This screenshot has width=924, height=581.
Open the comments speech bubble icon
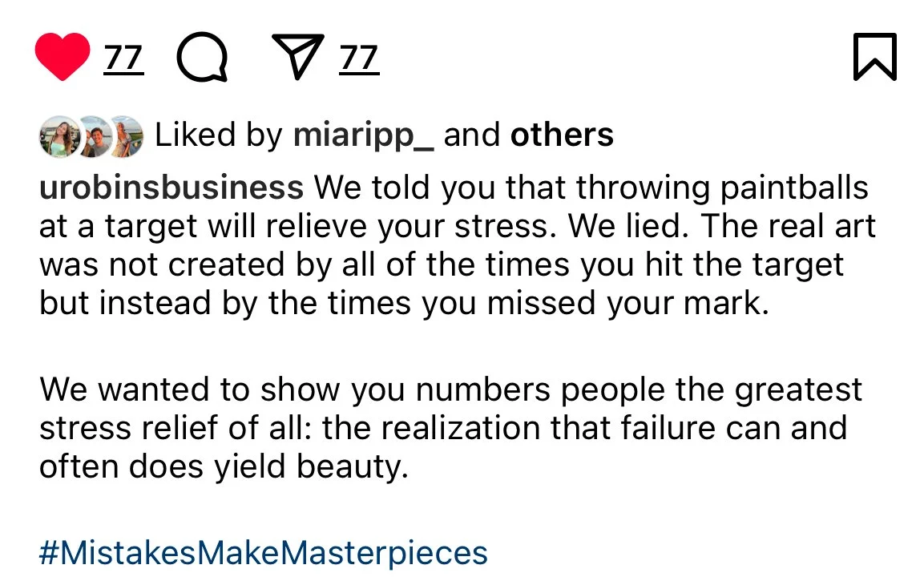[202, 57]
